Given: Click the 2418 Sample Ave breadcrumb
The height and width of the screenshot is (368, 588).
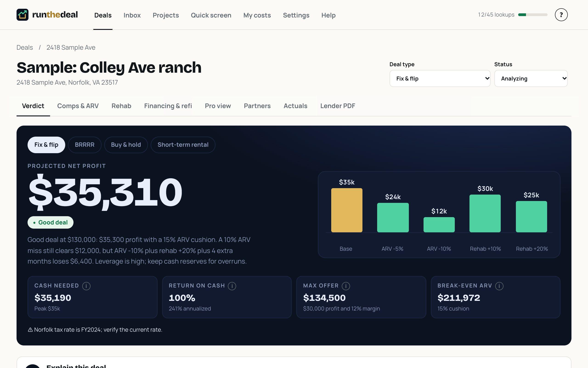Looking at the screenshot, I should coord(71,47).
